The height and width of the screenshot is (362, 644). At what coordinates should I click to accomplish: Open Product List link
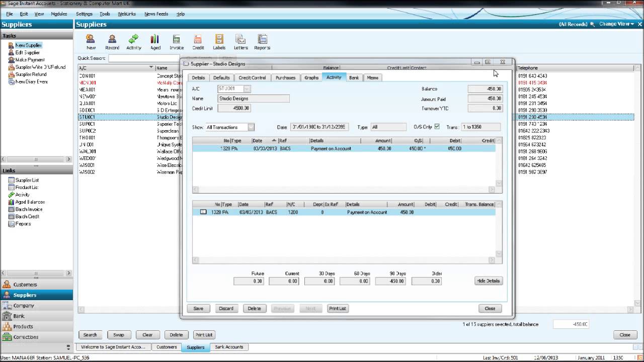[27, 187]
